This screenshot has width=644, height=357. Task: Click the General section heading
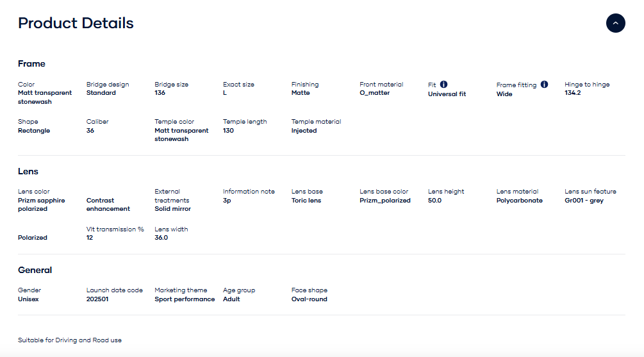point(35,270)
